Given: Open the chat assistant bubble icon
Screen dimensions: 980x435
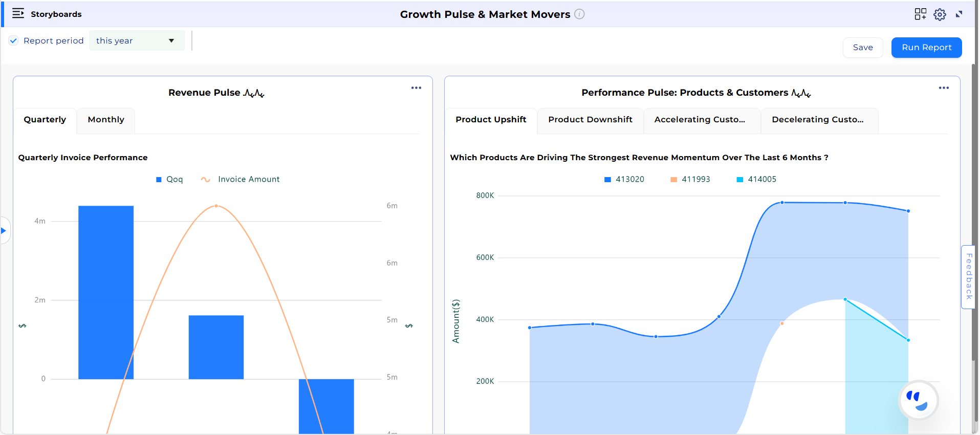Looking at the screenshot, I should click(918, 400).
